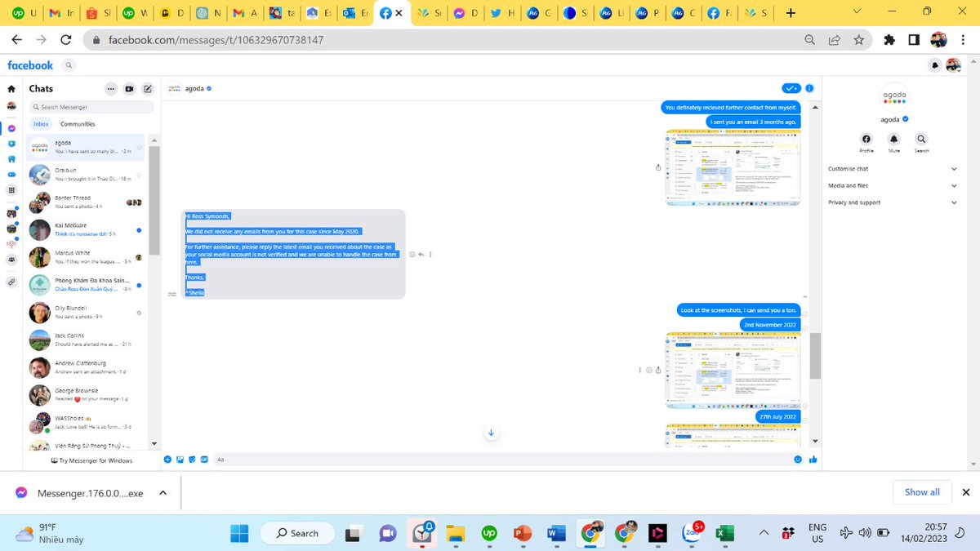The image size is (980, 551).
Task: Click facebook logo link
Action: click(30, 65)
